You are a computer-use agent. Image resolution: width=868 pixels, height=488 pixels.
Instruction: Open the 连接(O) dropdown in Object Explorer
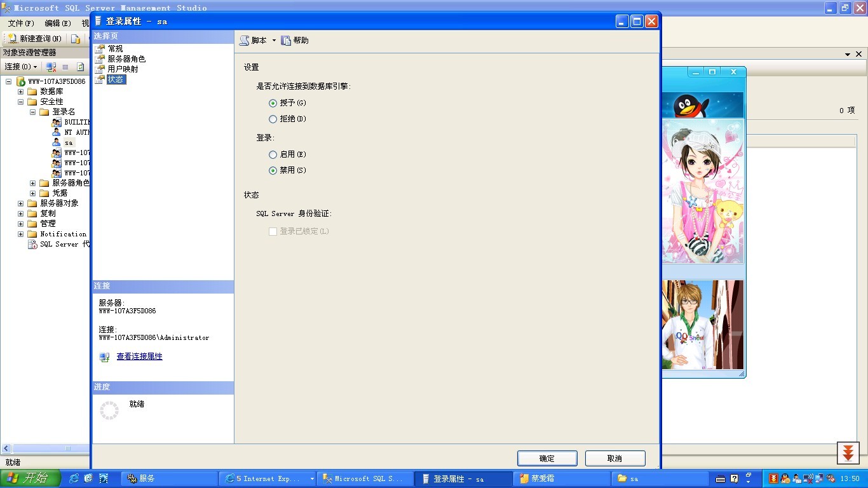(21, 67)
